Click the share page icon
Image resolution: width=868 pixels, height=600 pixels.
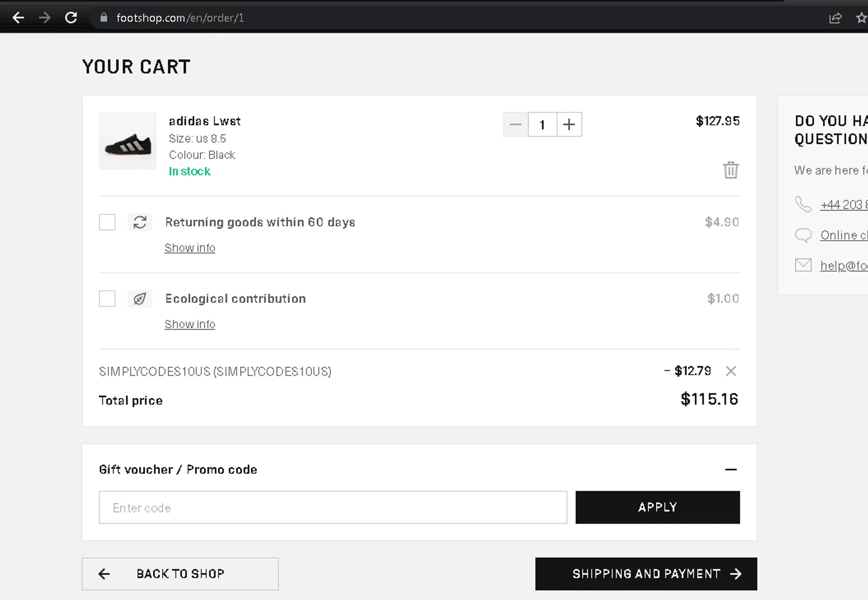click(835, 18)
